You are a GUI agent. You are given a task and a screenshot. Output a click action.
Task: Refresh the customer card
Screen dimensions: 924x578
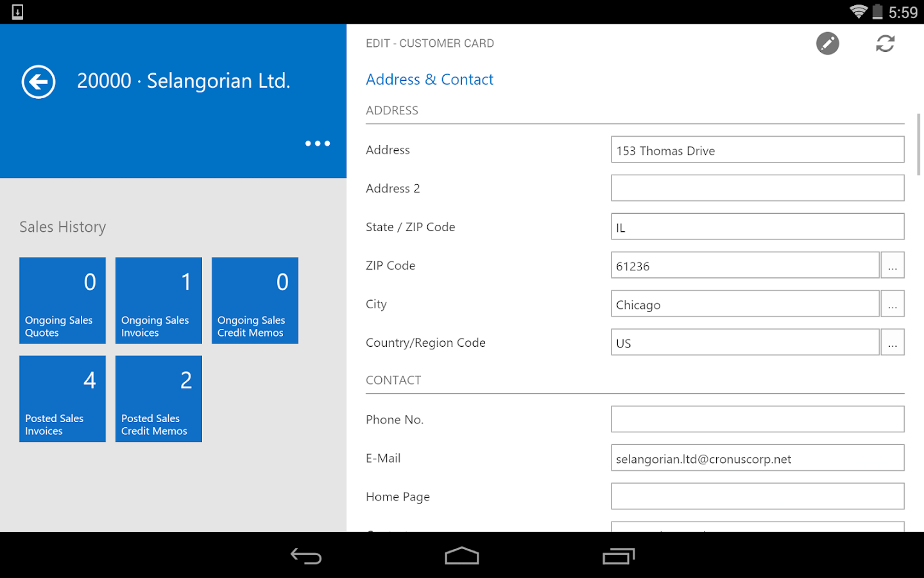click(x=885, y=44)
